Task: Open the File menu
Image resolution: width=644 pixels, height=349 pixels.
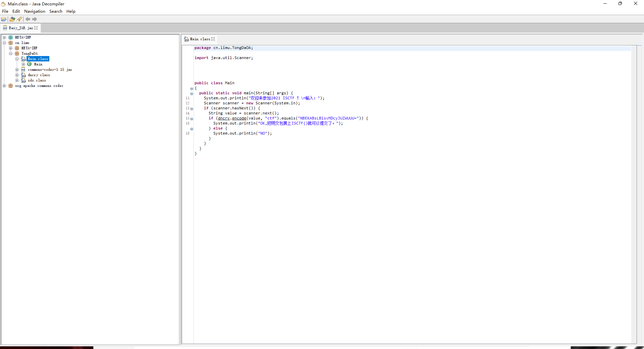Action: pos(5,11)
